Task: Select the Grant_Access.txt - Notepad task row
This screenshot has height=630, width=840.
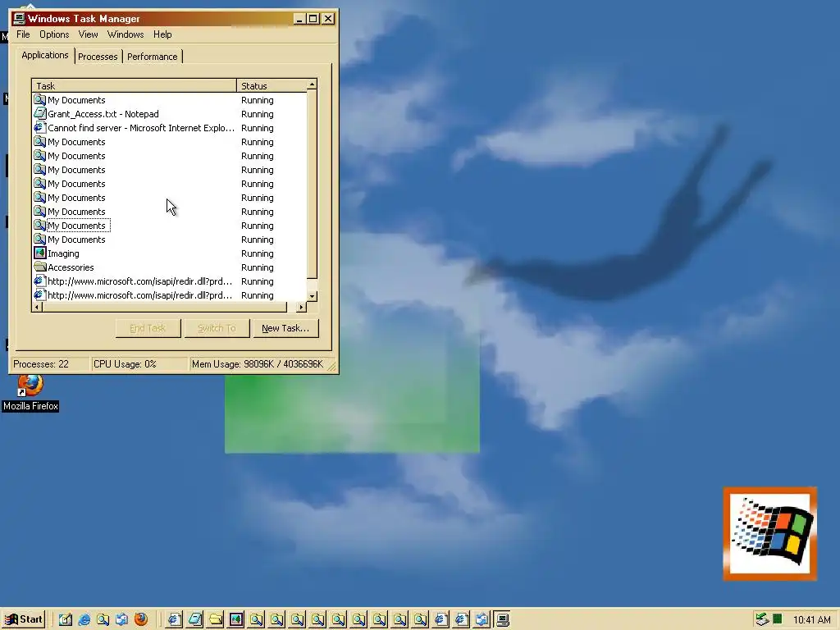Action: [169, 114]
